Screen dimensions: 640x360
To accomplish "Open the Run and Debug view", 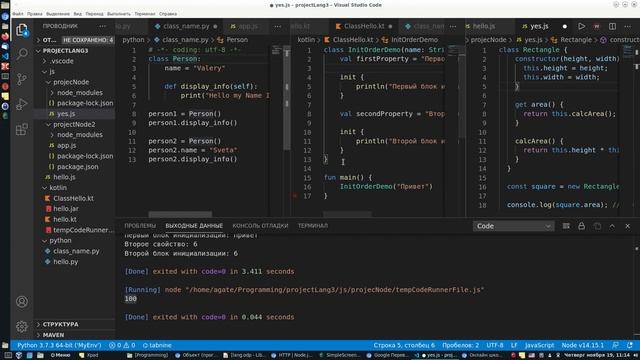I will click(22, 104).
